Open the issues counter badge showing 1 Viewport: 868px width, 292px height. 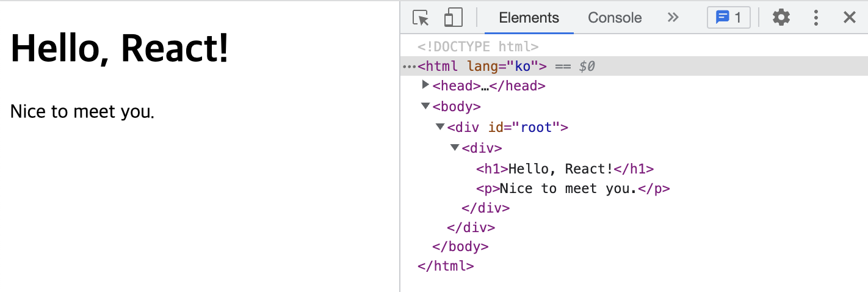coord(728,18)
